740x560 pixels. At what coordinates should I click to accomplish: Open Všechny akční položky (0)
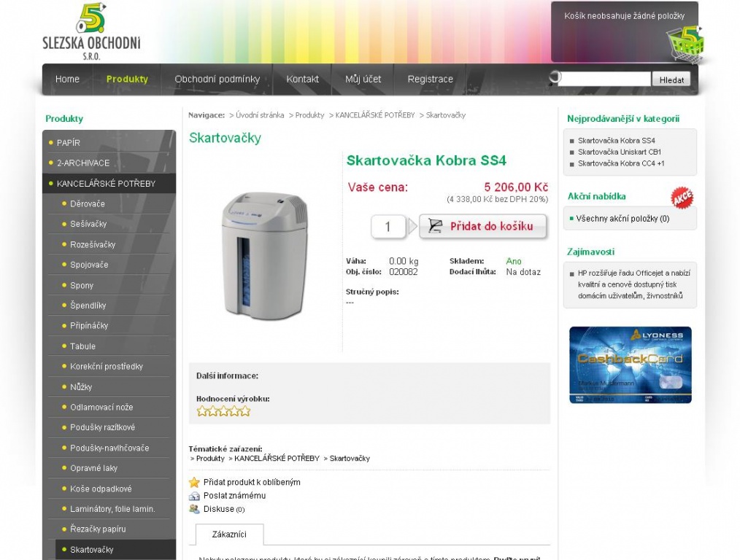coord(623,218)
